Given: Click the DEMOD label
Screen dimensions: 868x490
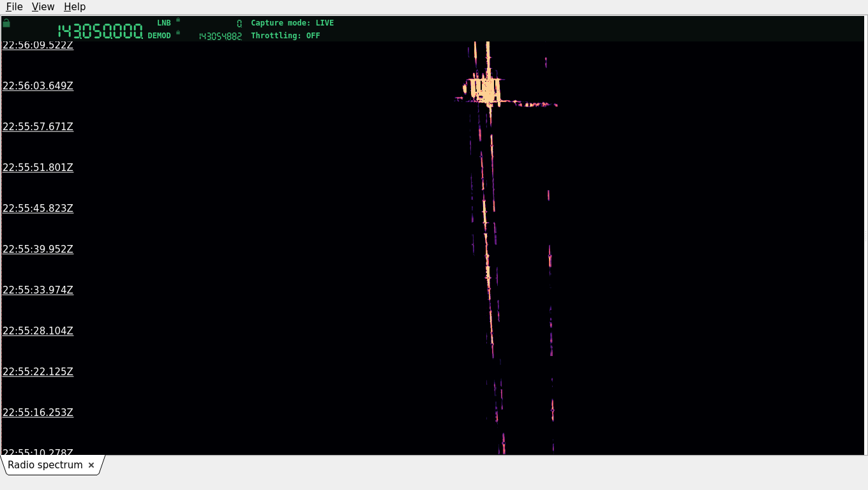Looking at the screenshot, I should pyautogui.click(x=160, y=36).
